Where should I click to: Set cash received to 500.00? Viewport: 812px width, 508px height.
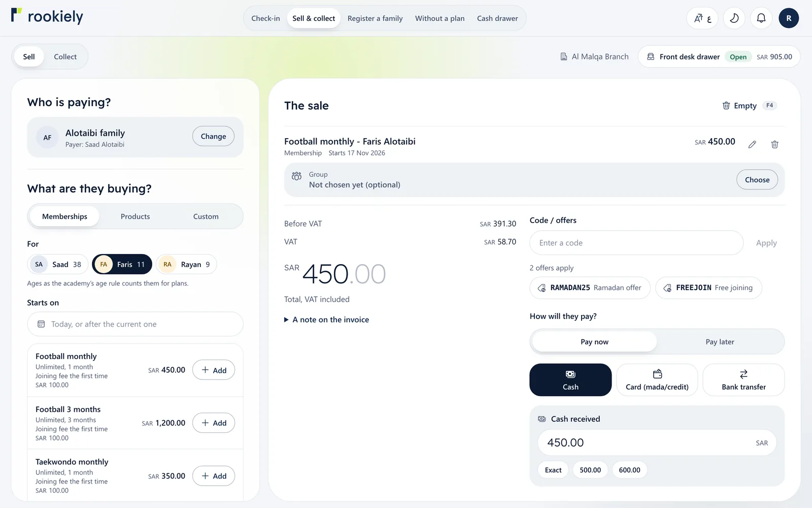590,470
